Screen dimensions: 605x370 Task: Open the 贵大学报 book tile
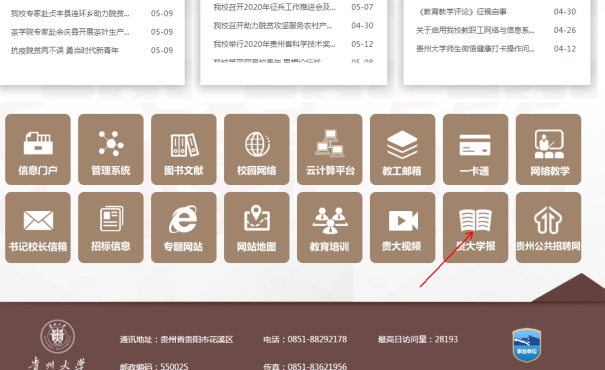475,228
